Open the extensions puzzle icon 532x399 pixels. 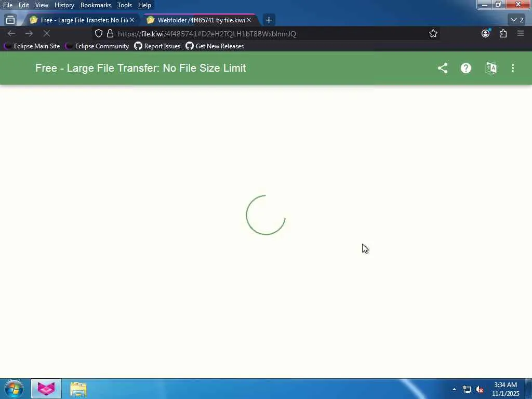503,34
